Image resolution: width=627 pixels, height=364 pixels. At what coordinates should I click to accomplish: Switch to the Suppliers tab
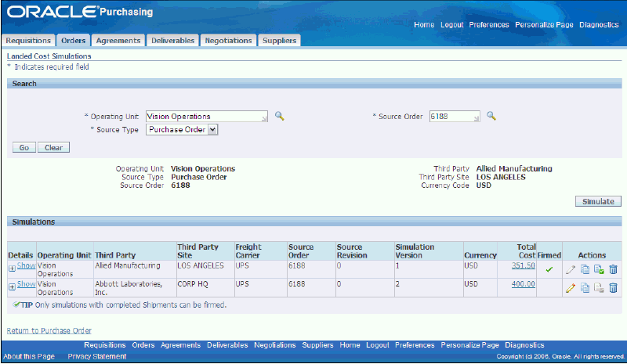[280, 41]
